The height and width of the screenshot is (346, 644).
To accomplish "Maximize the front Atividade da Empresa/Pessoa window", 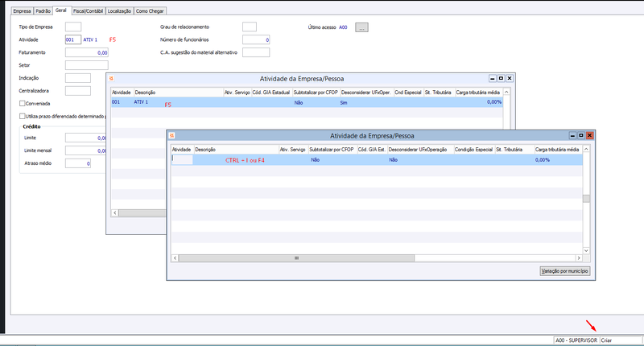I will [x=581, y=135].
